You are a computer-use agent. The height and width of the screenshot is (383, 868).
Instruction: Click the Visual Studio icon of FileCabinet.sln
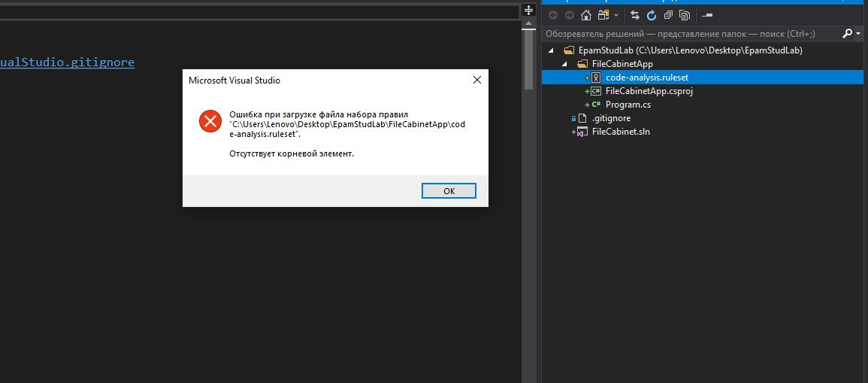(582, 132)
